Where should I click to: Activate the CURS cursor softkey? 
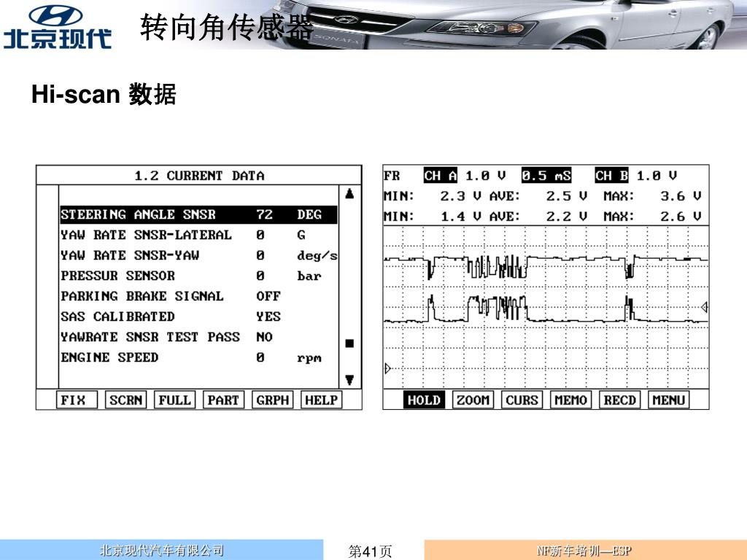tap(522, 400)
